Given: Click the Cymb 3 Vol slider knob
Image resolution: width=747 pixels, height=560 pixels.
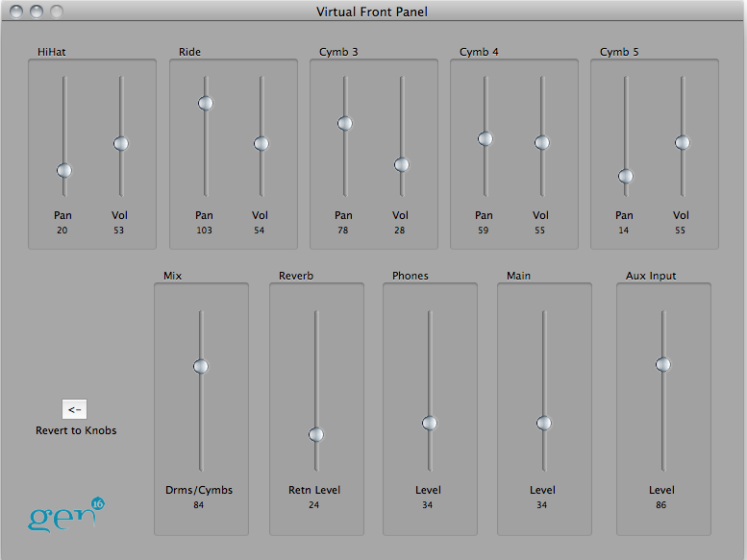Looking at the screenshot, I should coord(401,165).
